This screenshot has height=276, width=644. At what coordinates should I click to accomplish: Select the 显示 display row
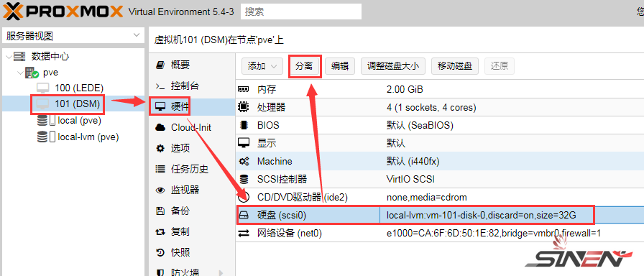tap(439, 143)
